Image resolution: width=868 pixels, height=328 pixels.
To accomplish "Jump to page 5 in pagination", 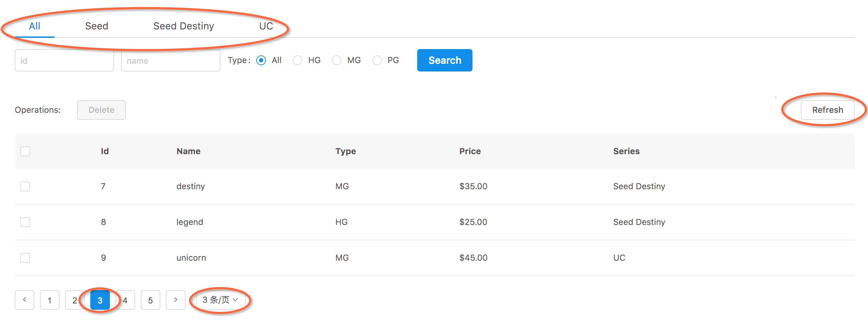I will (x=150, y=300).
